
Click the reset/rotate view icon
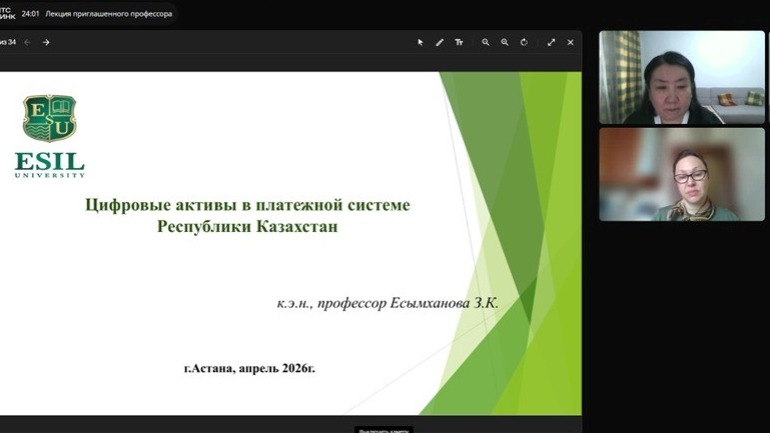click(x=524, y=42)
